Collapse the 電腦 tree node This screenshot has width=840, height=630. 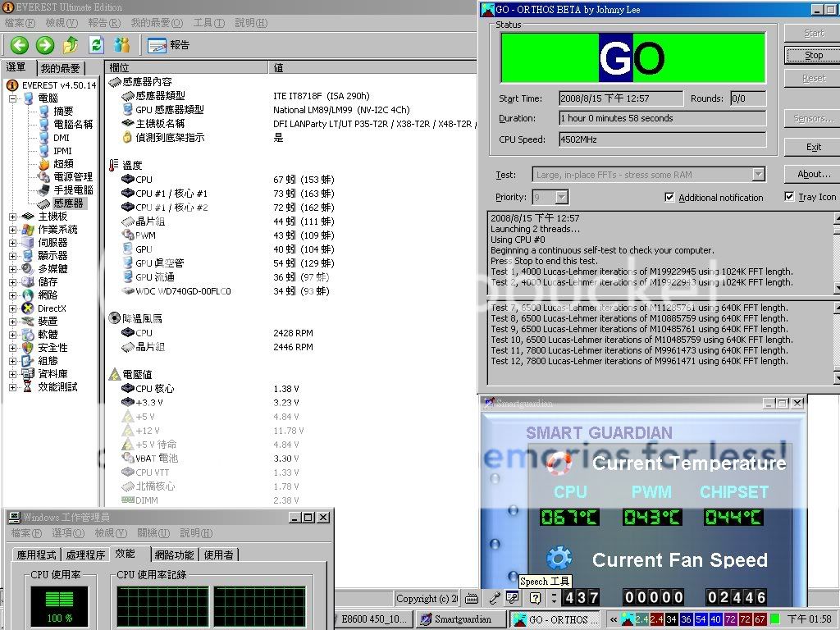tap(13, 98)
